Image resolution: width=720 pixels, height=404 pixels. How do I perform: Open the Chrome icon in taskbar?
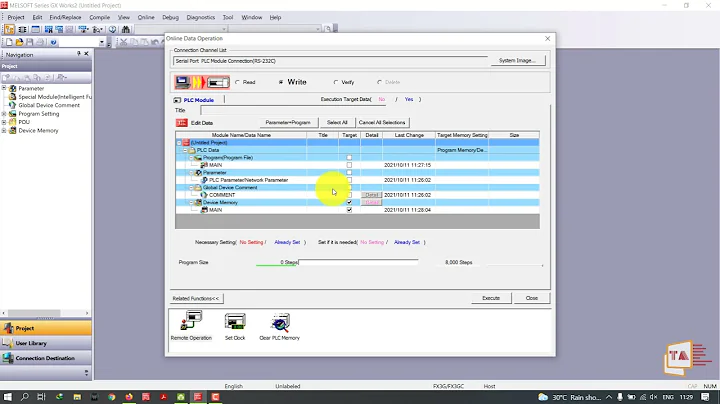coord(112,397)
